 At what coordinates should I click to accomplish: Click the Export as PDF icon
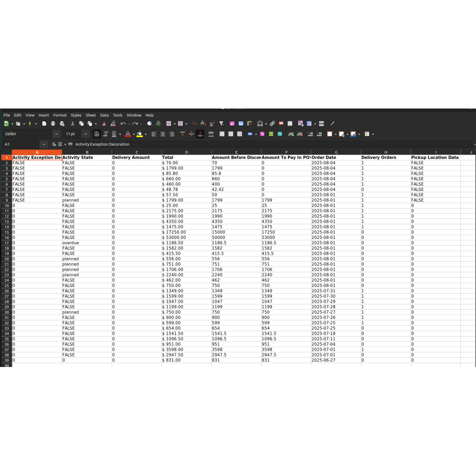pyautogui.click(x=44, y=124)
